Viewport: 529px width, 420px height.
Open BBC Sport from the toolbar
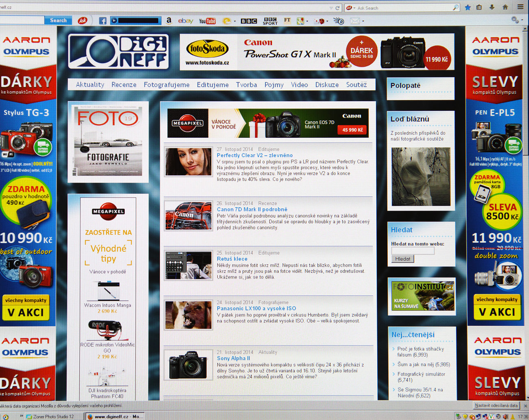coord(270,21)
